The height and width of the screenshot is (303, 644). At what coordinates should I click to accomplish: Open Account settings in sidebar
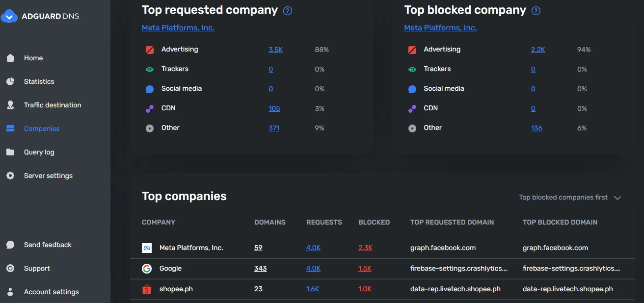point(52,292)
